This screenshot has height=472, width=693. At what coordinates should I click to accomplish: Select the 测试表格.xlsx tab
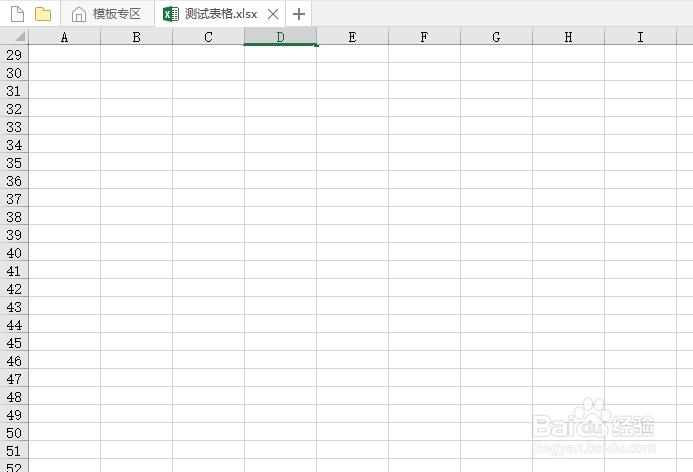point(220,14)
